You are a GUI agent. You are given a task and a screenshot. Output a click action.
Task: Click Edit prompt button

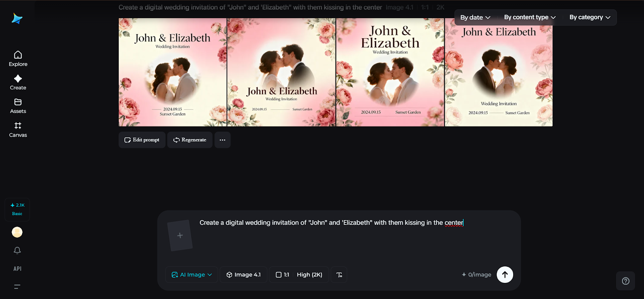pyautogui.click(x=142, y=140)
